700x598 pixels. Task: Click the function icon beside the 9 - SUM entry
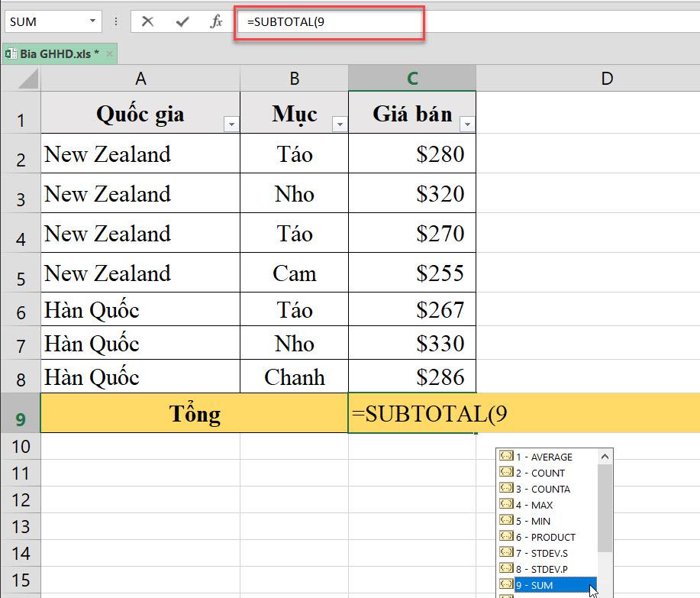pyautogui.click(x=506, y=584)
